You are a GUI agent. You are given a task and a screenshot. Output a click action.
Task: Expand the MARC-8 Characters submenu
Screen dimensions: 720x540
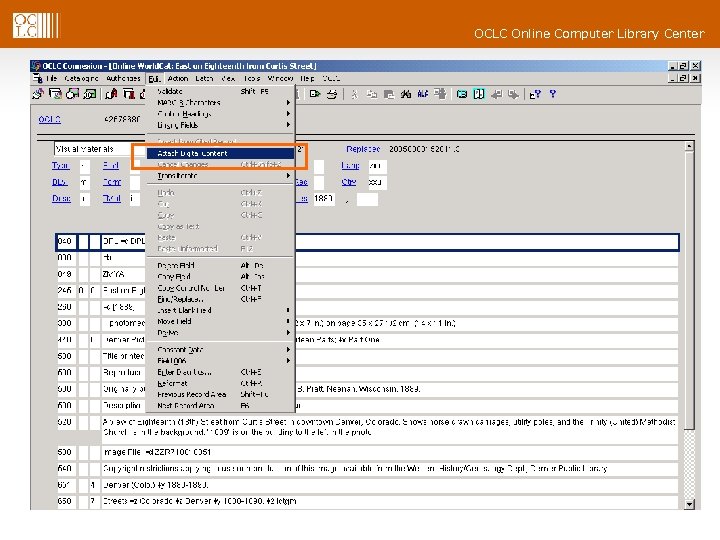189,102
